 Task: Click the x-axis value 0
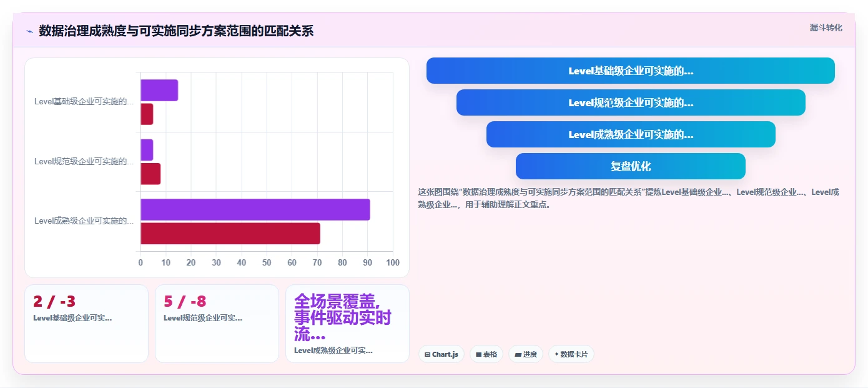[141, 263]
